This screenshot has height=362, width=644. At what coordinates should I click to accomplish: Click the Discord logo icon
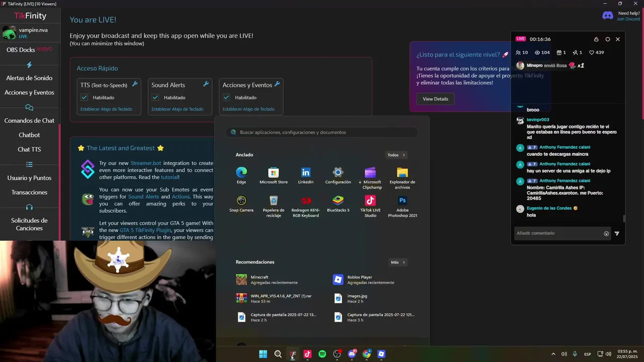point(608,16)
